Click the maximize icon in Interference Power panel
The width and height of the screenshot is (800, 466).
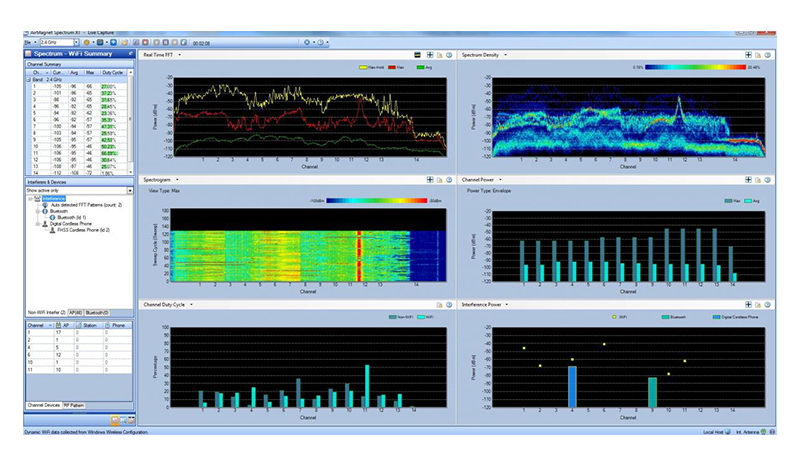tap(748, 304)
